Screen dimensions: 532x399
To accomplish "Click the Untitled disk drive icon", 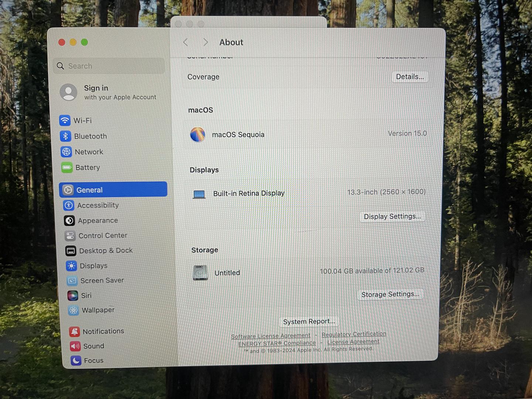I will coord(200,273).
